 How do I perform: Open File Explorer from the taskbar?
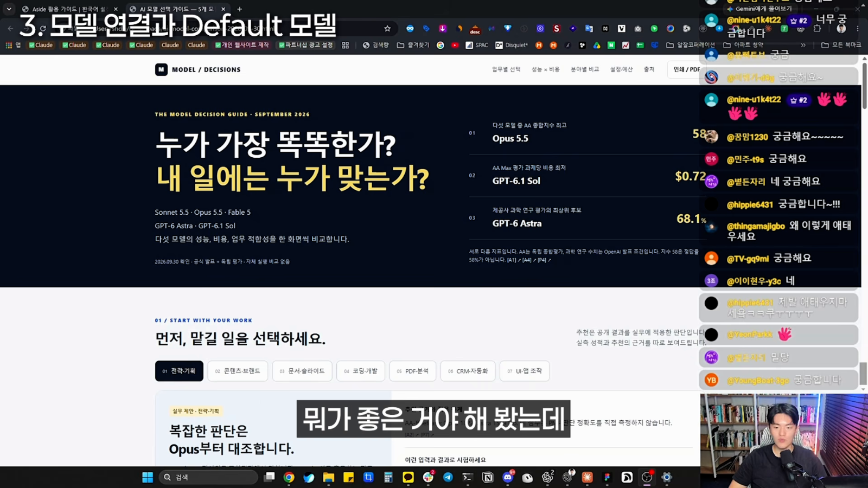329,477
